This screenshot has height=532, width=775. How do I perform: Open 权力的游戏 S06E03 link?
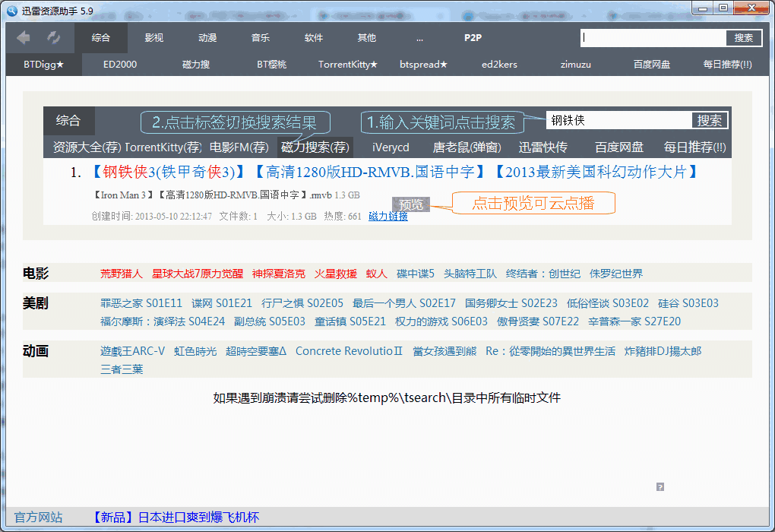click(x=441, y=321)
